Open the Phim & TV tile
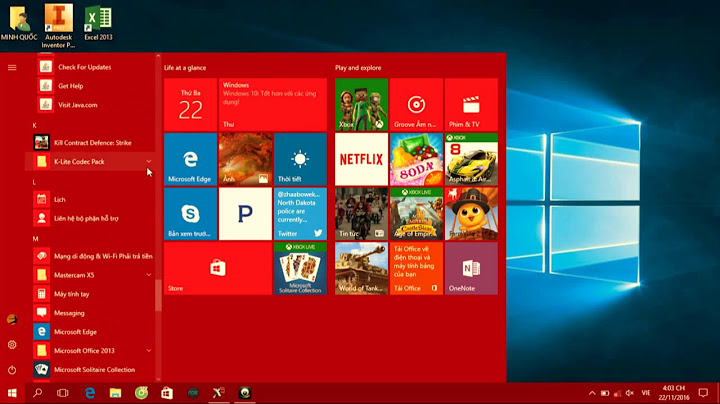This screenshot has width=720, height=404. (471, 105)
